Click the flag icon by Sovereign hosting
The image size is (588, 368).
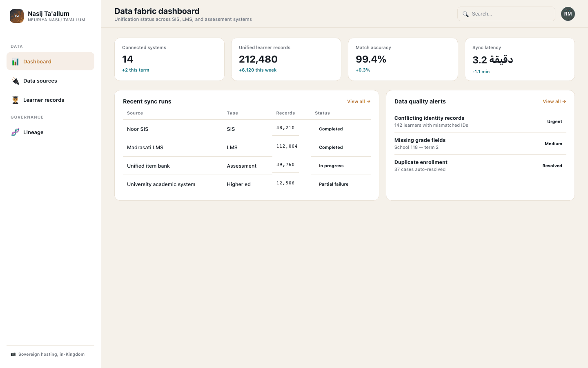(13, 355)
